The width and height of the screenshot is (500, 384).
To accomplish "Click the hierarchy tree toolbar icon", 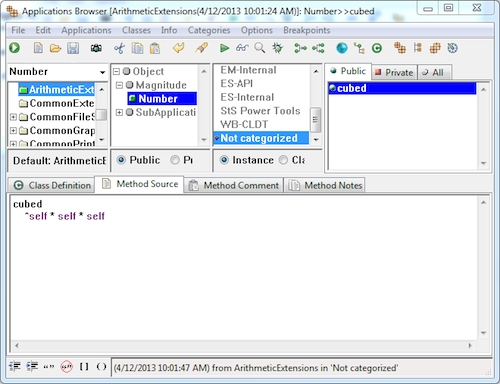I will click(x=359, y=48).
